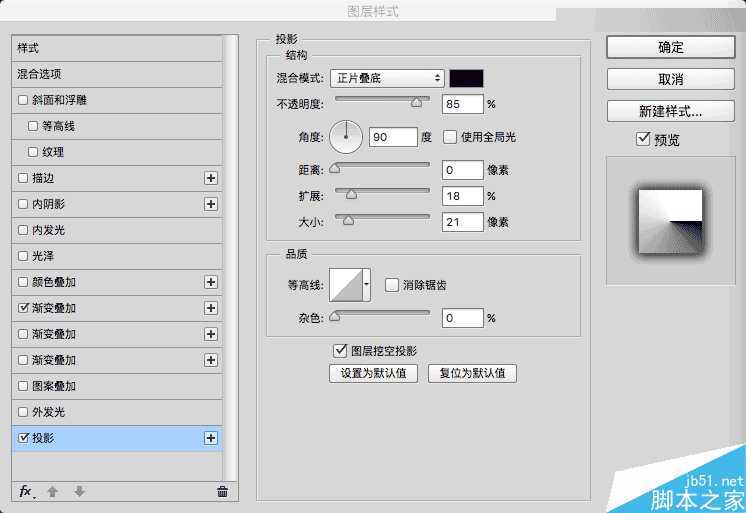This screenshot has width=746, height=513.
Task: Click the plus icon on the highlighted 投影 row
Action: click(211, 438)
